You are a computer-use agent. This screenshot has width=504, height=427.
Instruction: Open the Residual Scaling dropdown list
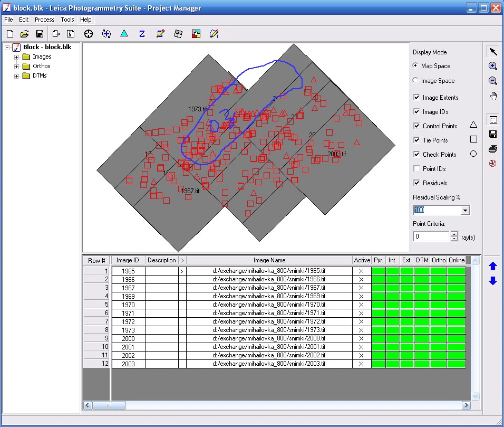click(x=464, y=210)
